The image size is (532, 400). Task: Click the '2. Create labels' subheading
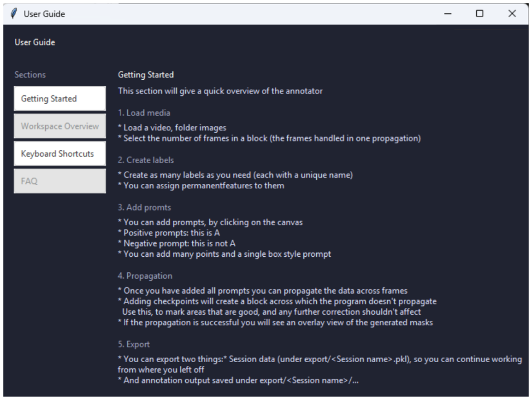point(146,160)
